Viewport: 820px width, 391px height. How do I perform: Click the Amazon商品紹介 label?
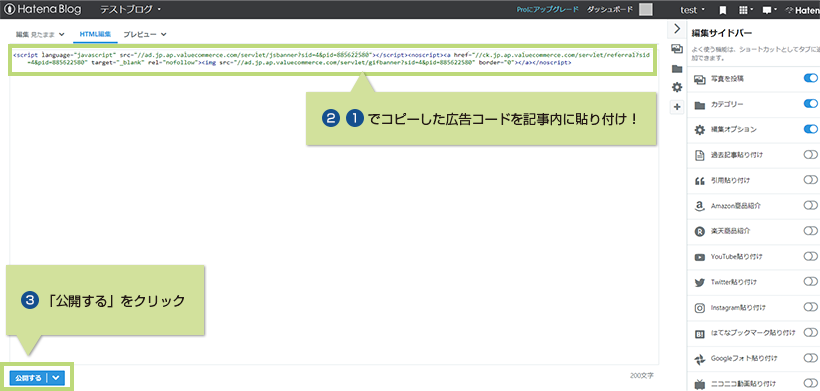point(736,205)
